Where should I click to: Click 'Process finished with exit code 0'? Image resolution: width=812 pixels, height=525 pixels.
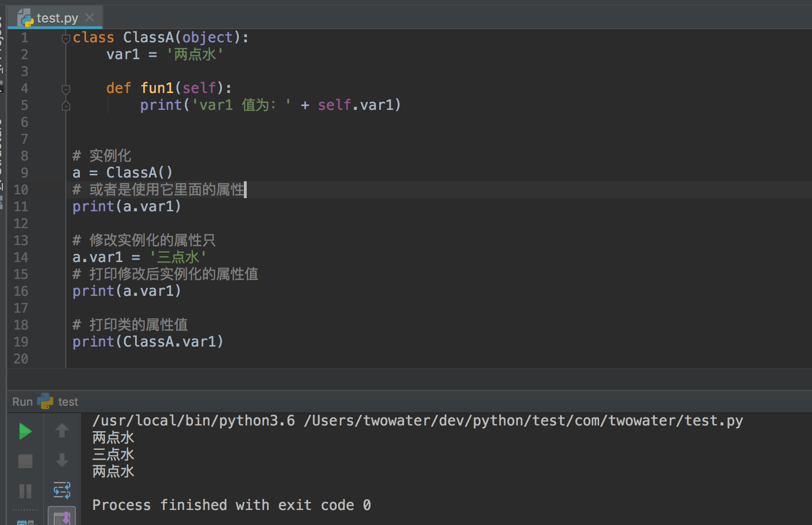[x=232, y=505]
